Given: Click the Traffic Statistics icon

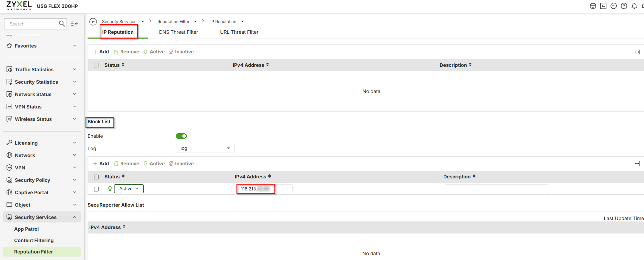Looking at the screenshot, I should [x=9, y=70].
